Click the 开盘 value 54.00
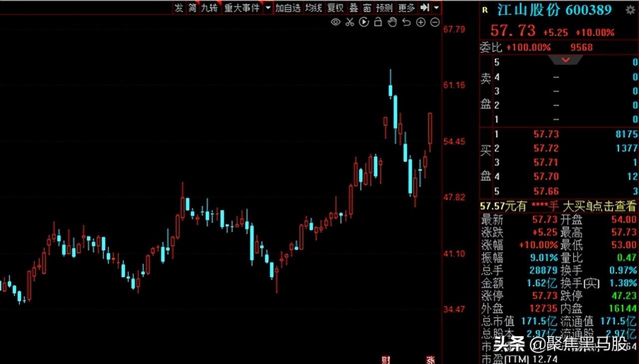This screenshot has width=639, height=364. click(x=624, y=219)
